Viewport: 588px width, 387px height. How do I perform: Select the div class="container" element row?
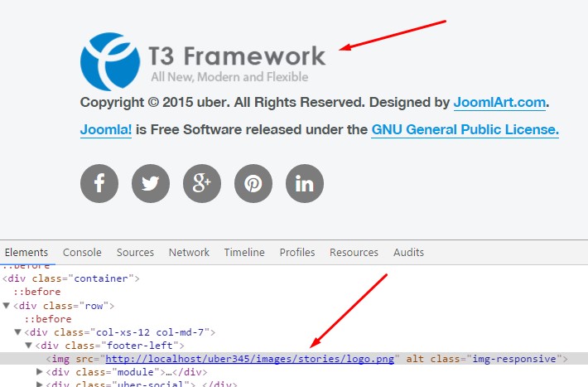71,278
